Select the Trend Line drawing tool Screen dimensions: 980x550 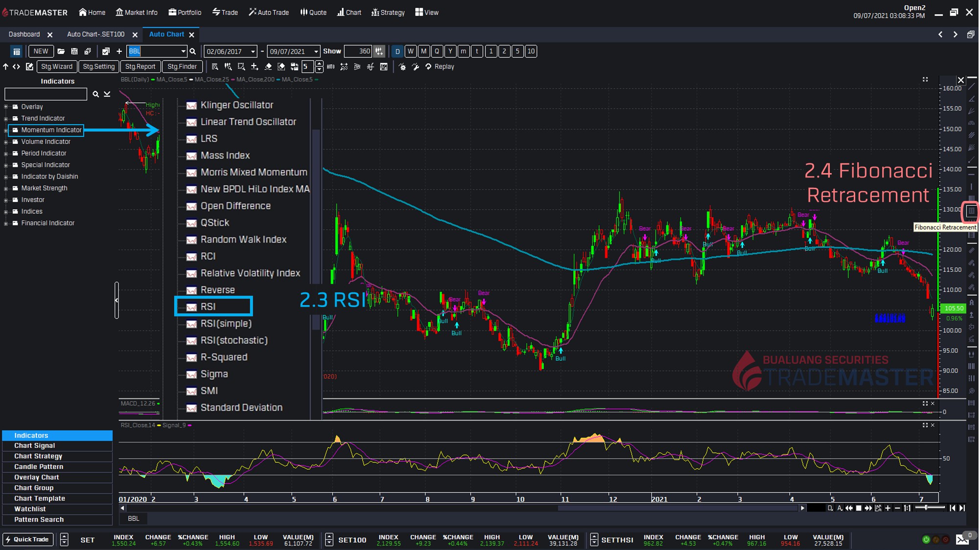click(x=973, y=86)
